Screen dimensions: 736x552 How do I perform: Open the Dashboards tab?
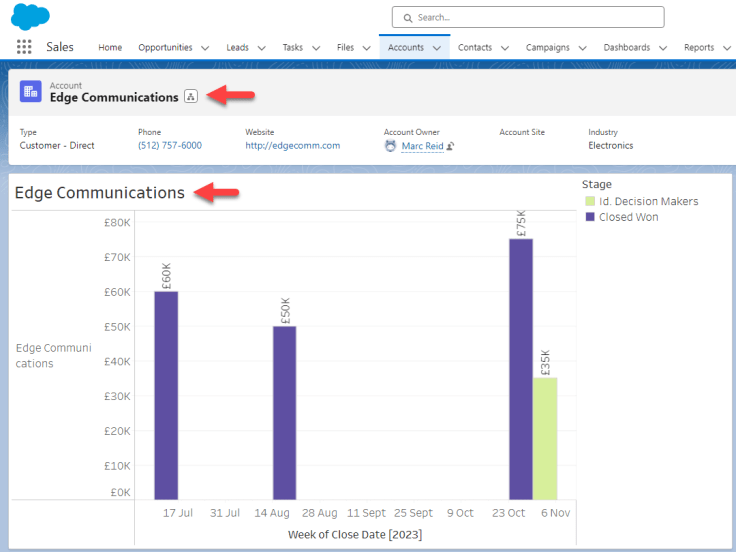coord(627,47)
